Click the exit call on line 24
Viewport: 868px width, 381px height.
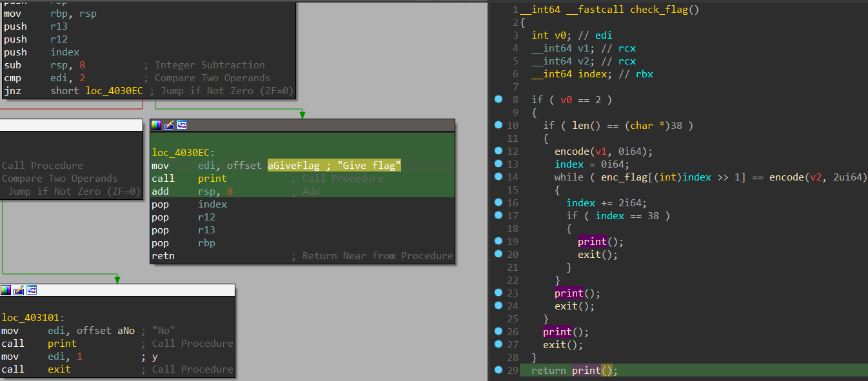point(566,306)
